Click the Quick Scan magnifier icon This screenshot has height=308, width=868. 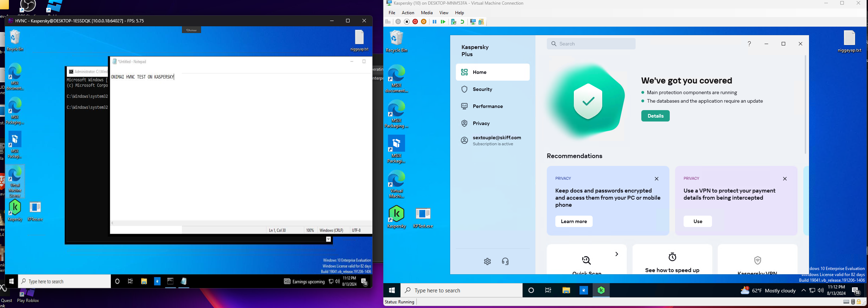point(586,260)
